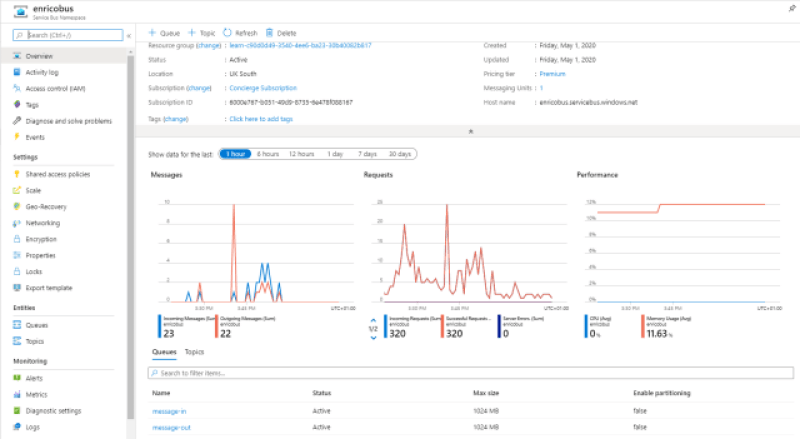Open the Events lightning icon
The width and height of the screenshot is (800, 439).
point(17,137)
